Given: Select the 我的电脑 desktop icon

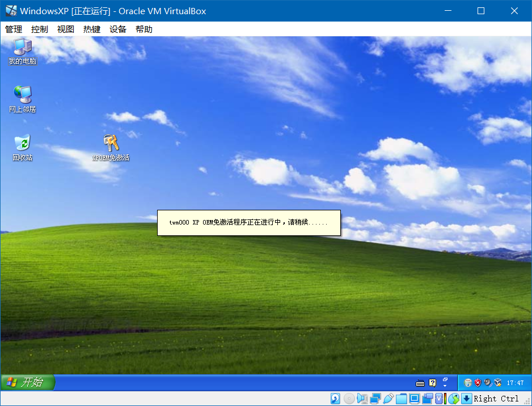Looking at the screenshot, I should click(x=22, y=52).
